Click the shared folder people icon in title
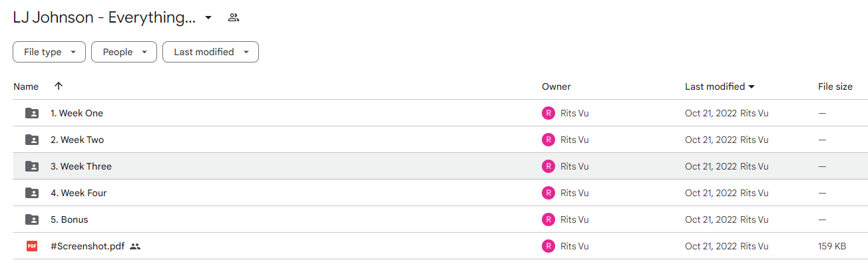This screenshot has width=868, height=272. point(233,17)
